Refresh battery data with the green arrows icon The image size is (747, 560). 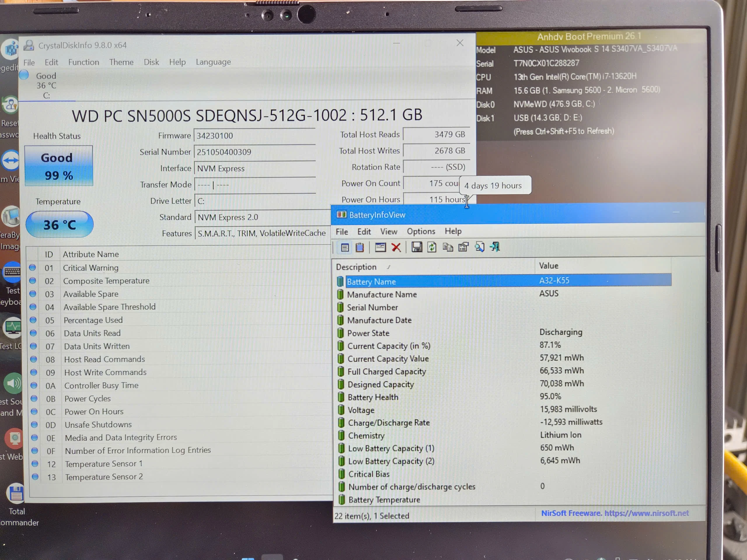[x=432, y=247]
